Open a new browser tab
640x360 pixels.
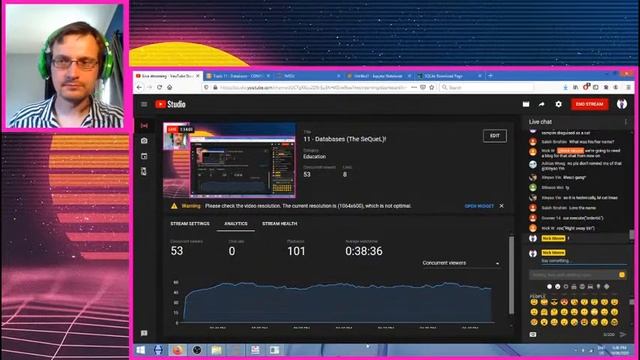click(490, 76)
